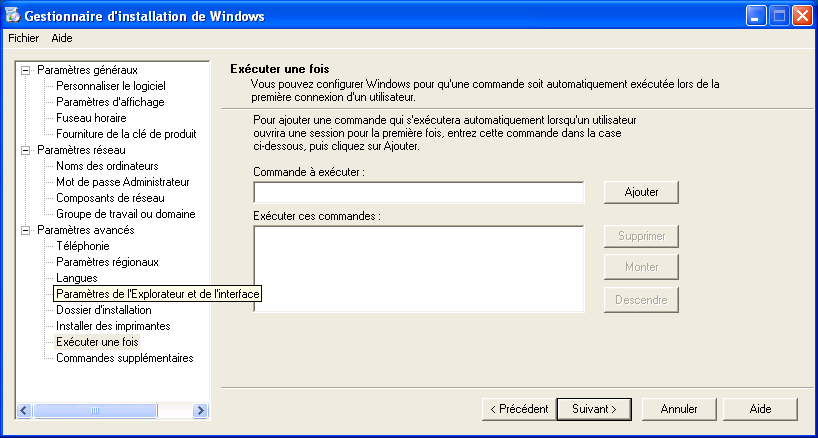Open Commandes supplémentaires page
The height and width of the screenshot is (438, 818).
point(125,358)
